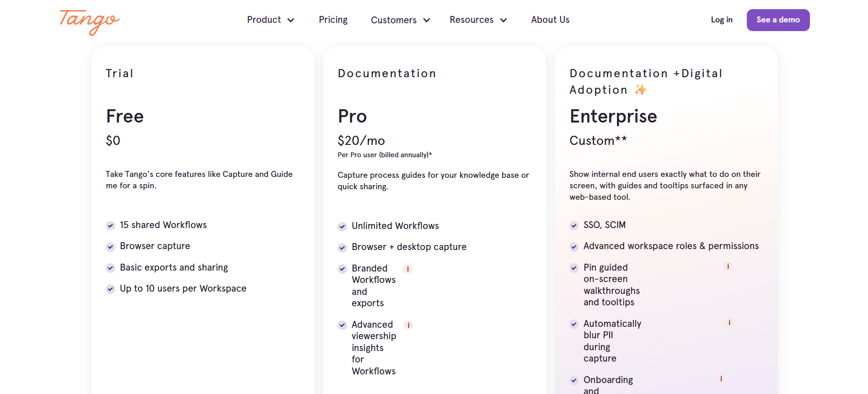Click 'Browser + desktop capture' feature text
This screenshot has width=868, height=394.
click(x=409, y=247)
